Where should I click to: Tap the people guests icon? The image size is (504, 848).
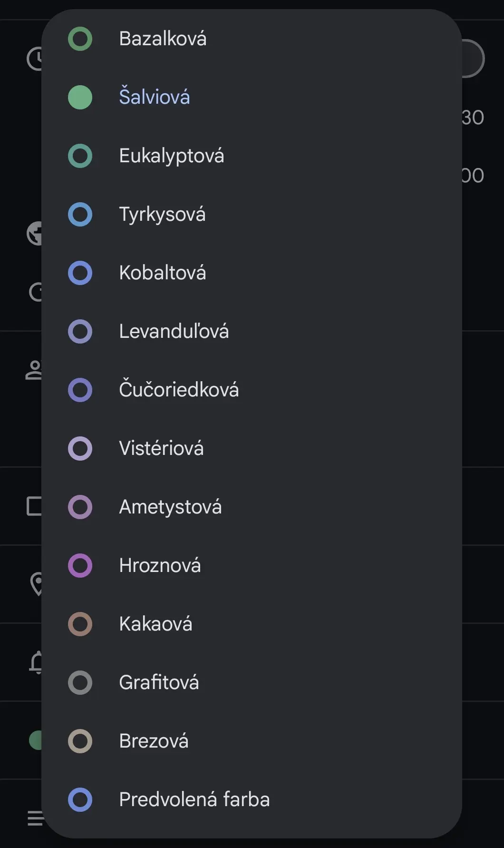[33, 370]
